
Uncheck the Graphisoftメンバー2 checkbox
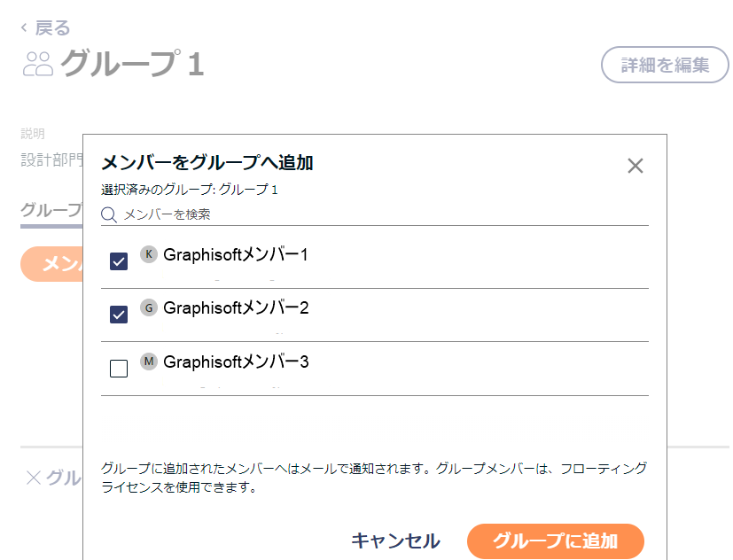click(x=119, y=315)
